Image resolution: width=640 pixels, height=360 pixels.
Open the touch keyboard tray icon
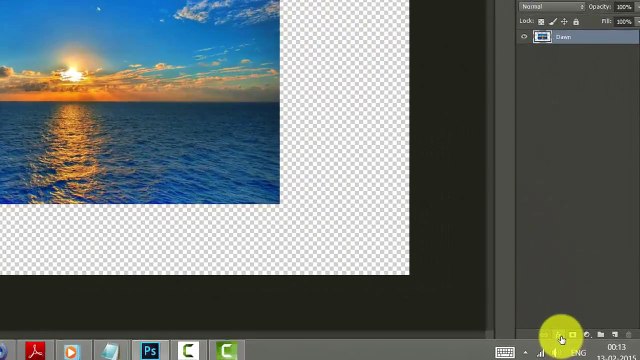[x=505, y=352]
